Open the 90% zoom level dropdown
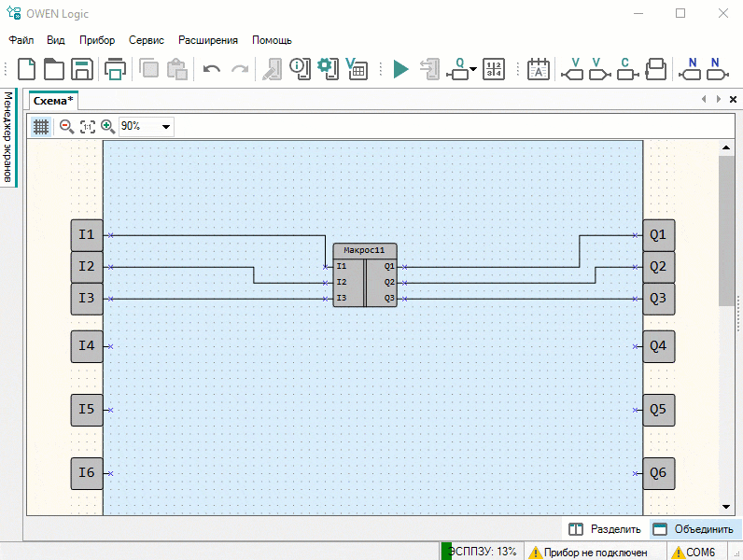The height and width of the screenshot is (560, 743). pyautogui.click(x=166, y=126)
